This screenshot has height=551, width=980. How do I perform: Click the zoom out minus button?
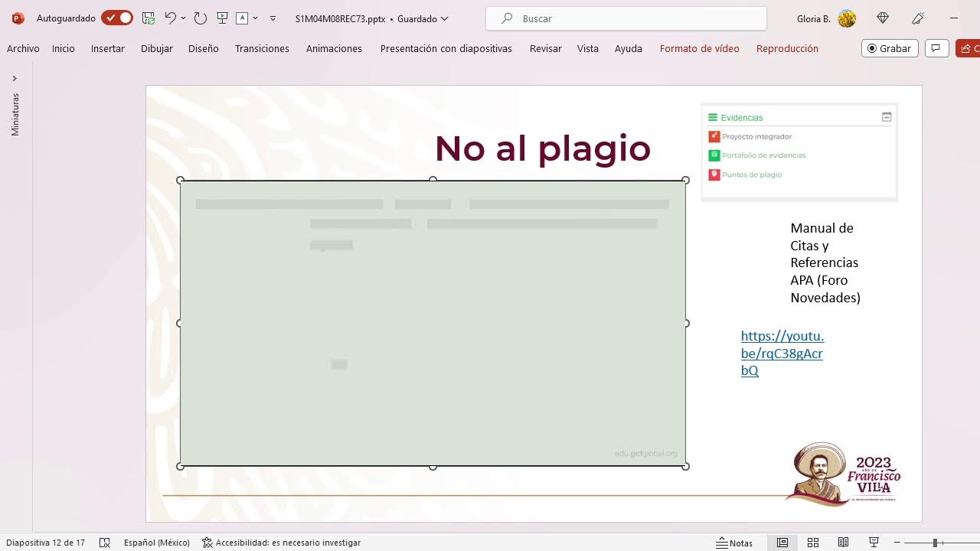897,543
